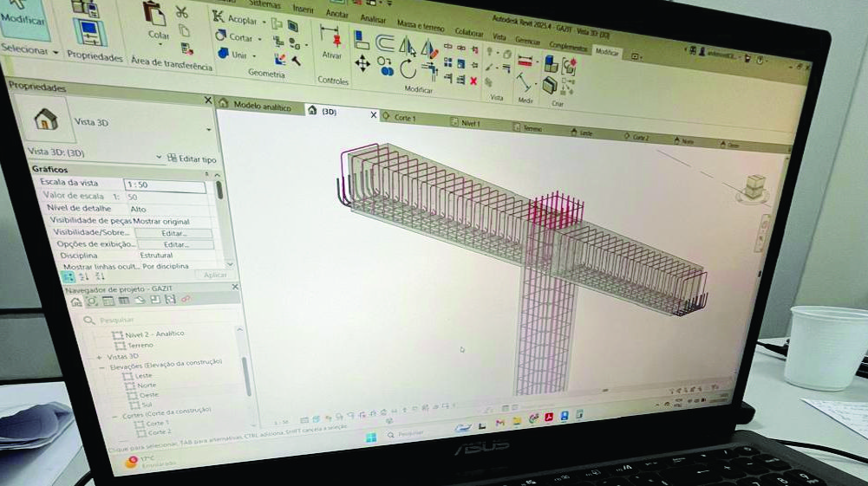This screenshot has height=486, width=868.
Task: Click the greyed Aplicar button
Action: [215, 275]
